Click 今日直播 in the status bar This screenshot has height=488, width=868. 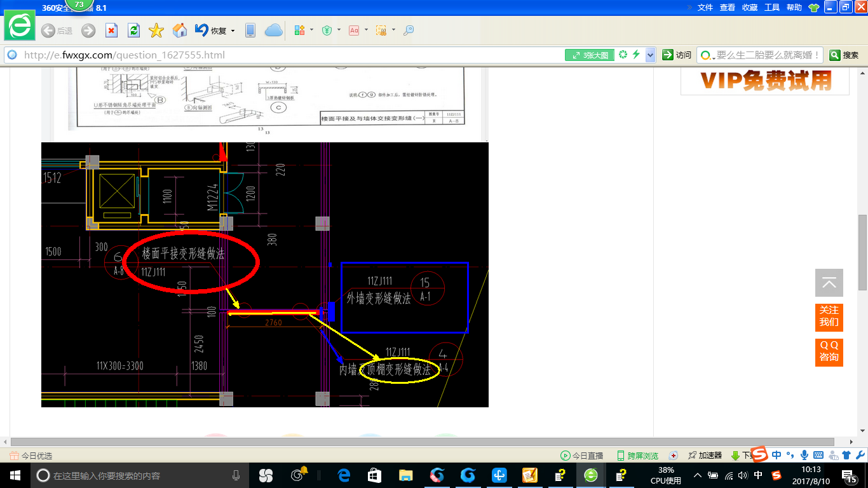[581, 456]
